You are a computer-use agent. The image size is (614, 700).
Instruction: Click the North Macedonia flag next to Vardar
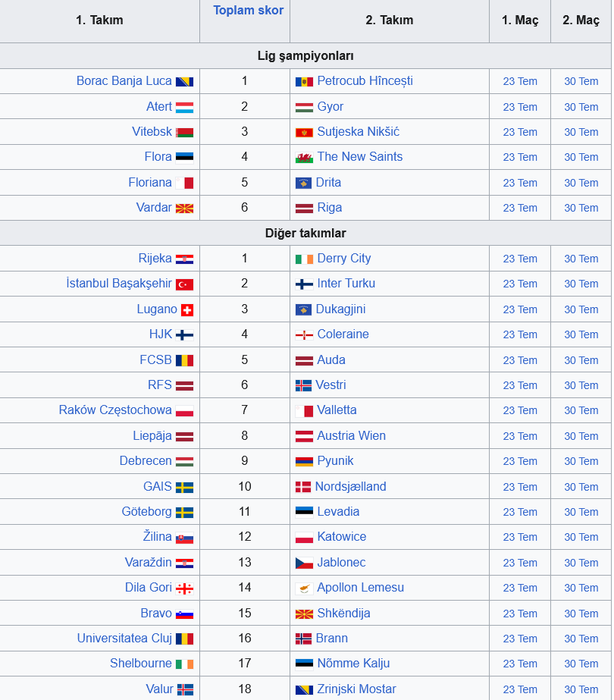[184, 209]
